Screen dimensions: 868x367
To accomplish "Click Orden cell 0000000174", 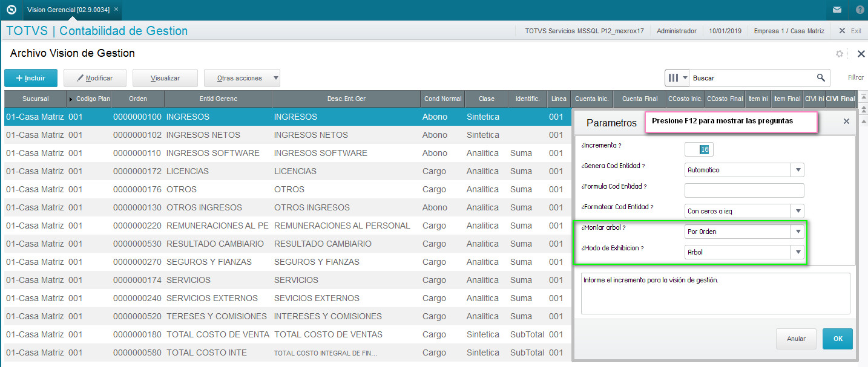I will point(137,280).
